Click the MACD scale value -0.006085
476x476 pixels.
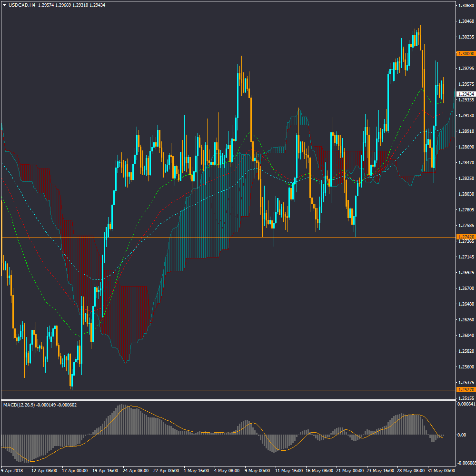point(466,463)
